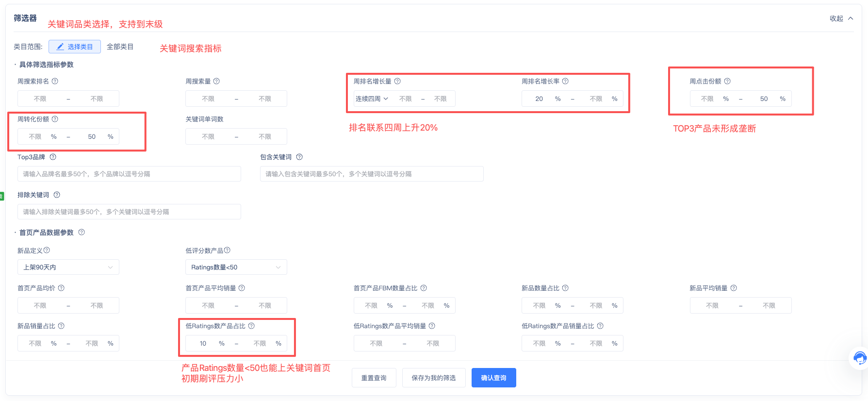The height and width of the screenshot is (401, 868).
Task: Click the 确认查询 button
Action: [493, 378]
